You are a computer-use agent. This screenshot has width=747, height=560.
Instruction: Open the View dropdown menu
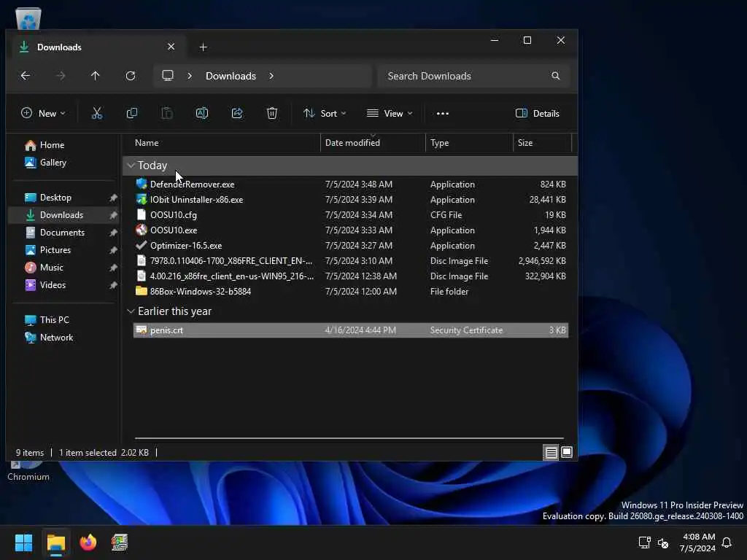click(x=390, y=113)
